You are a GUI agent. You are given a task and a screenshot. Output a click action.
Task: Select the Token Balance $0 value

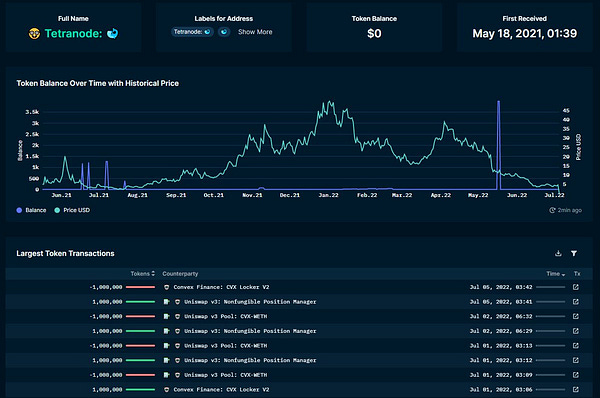pyautogui.click(x=374, y=34)
